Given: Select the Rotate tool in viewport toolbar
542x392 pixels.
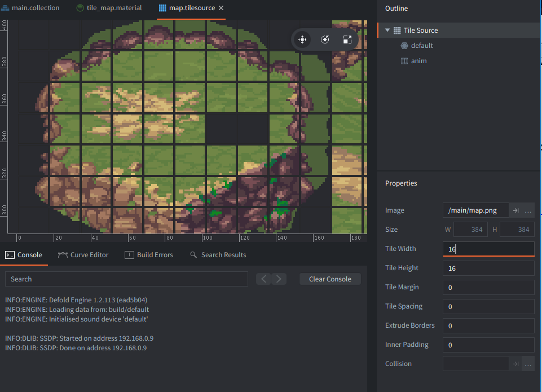Looking at the screenshot, I should pyautogui.click(x=325, y=39).
